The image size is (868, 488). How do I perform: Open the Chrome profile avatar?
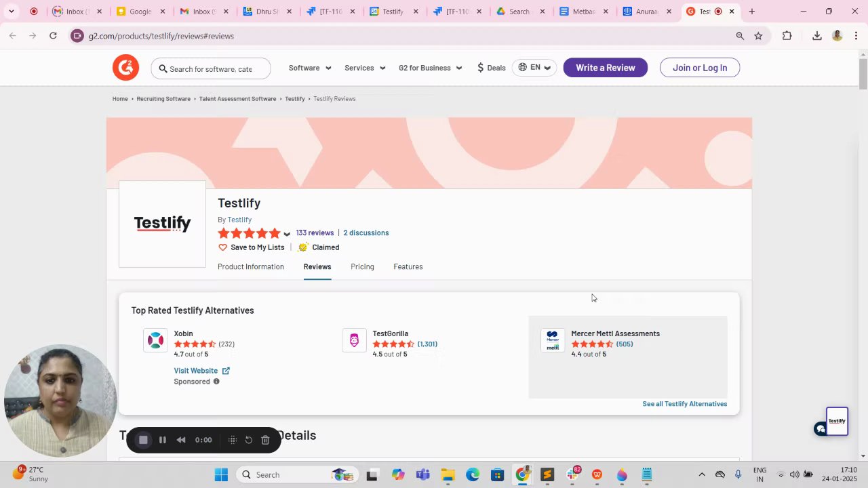click(837, 36)
